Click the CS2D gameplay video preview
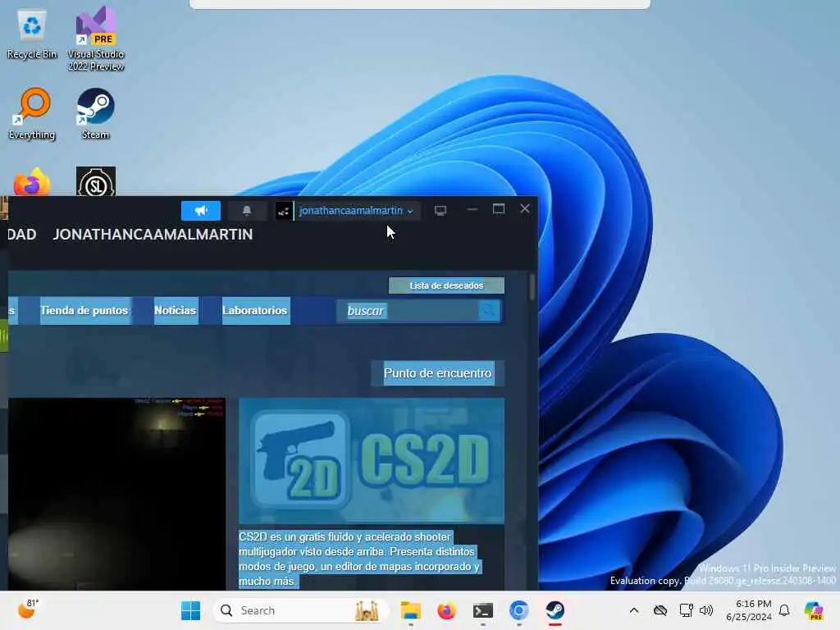Screen dimensions: 840x630 click(x=116, y=493)
